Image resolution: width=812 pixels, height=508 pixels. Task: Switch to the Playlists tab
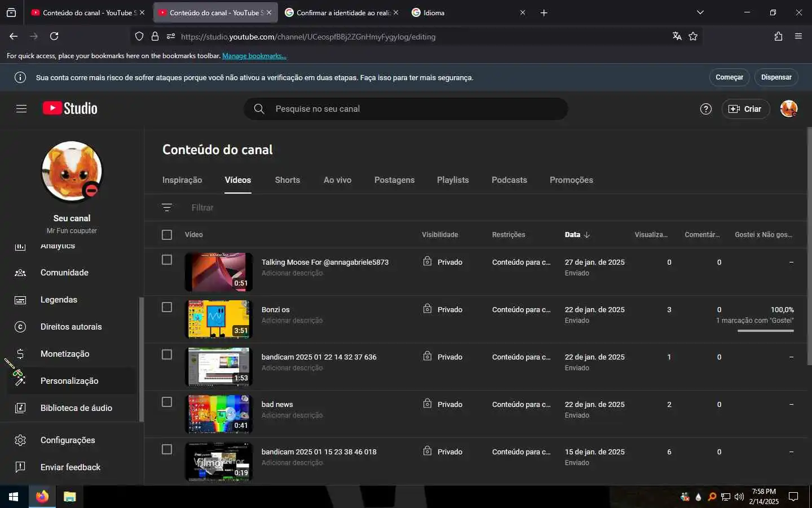[453, 180]
